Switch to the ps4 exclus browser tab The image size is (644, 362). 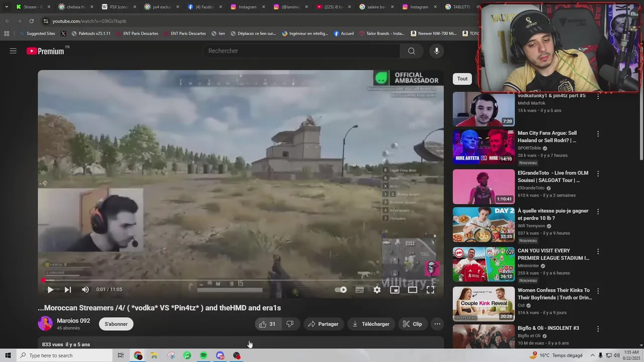[x=162, y=7]
